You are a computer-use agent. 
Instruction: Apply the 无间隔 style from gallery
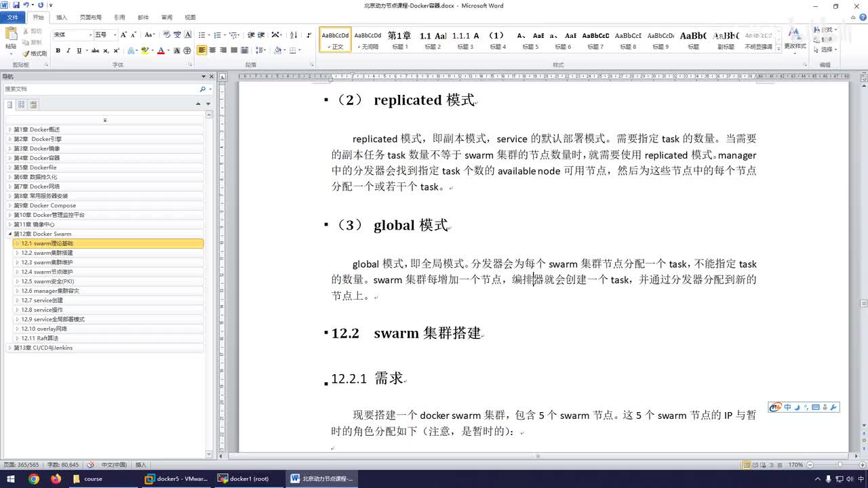click(368, 40)
